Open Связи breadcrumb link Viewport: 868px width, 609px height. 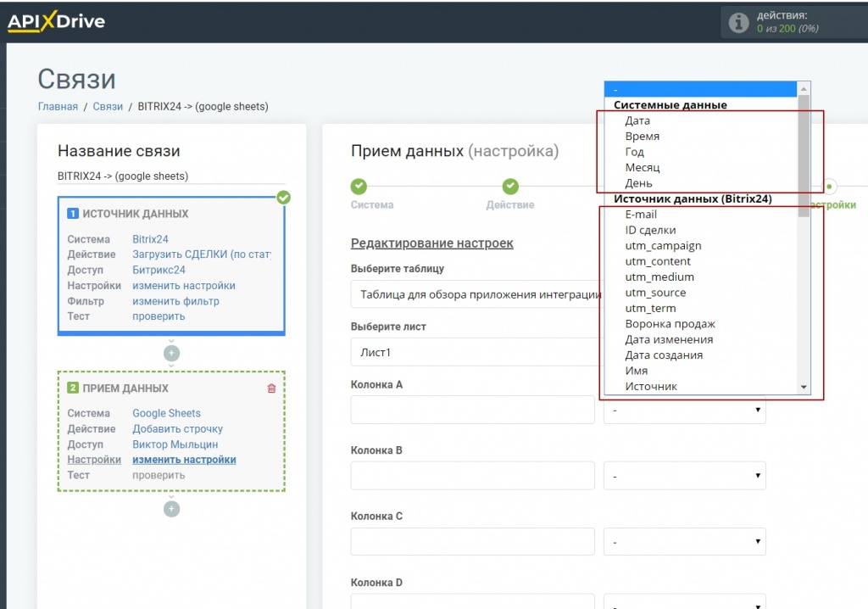[108, 106]
